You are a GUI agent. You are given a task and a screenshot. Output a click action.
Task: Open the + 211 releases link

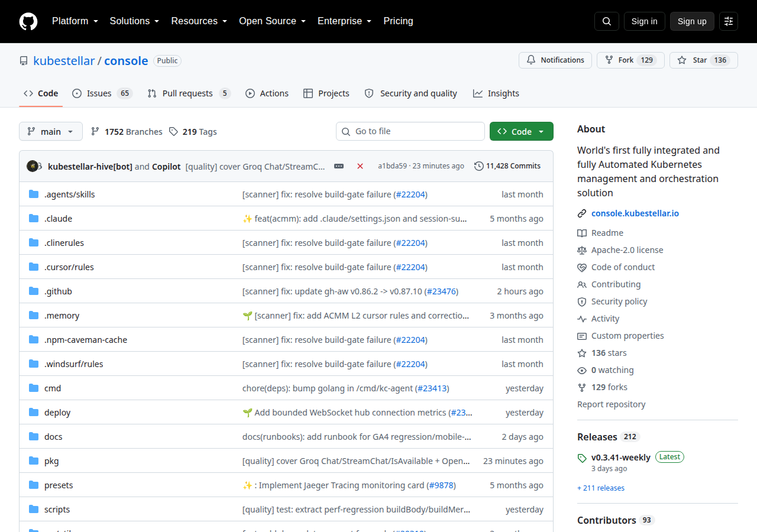(x=601, y=488)
